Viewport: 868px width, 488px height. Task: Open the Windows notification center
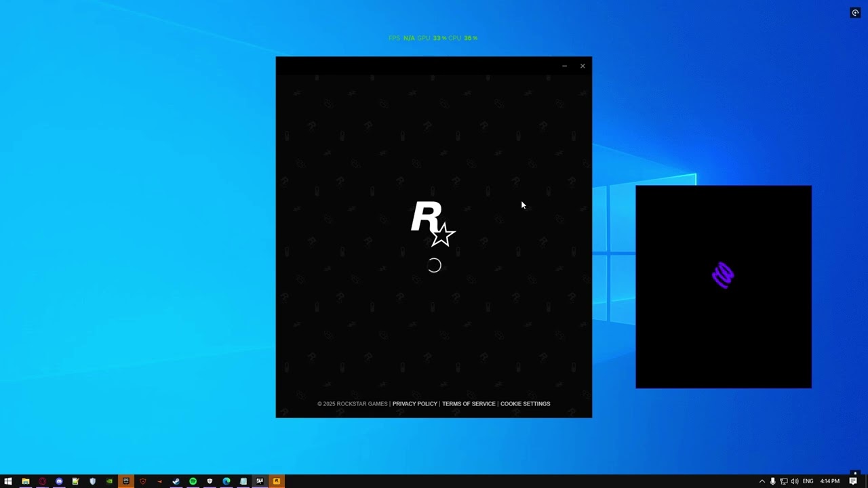coord(854,481)
